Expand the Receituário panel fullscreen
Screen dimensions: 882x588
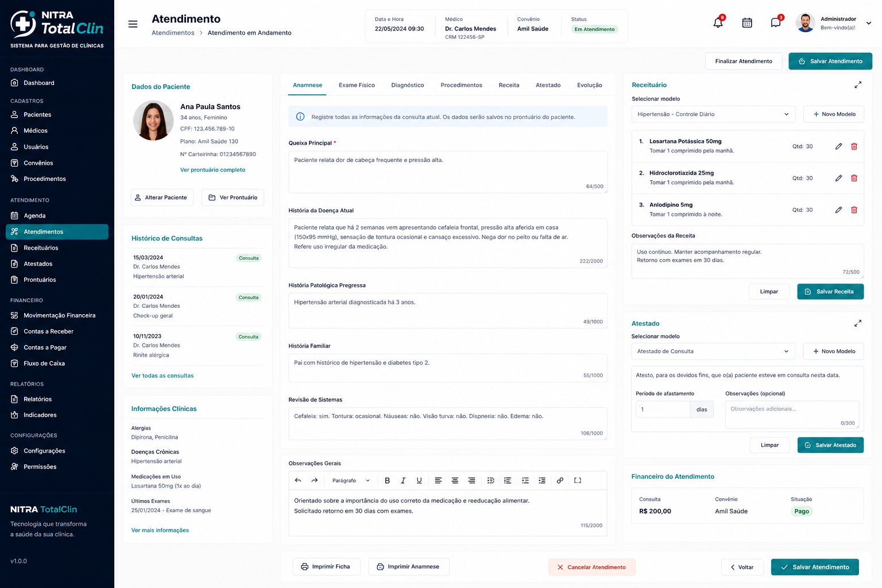pos(858,85)
